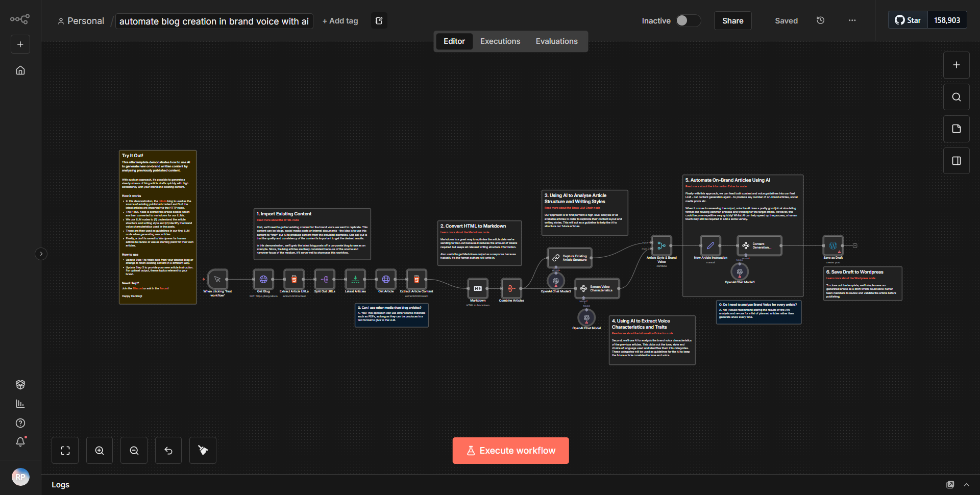Select the Get Article HTTP node
Screen dimensions: 980x495
[x=386, y=279]
